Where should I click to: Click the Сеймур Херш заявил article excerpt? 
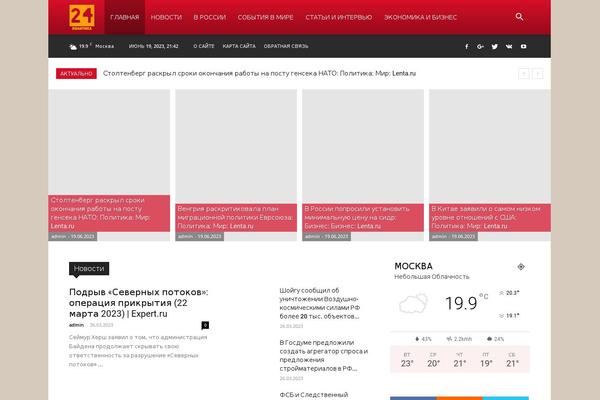click(x=138, y=351)
